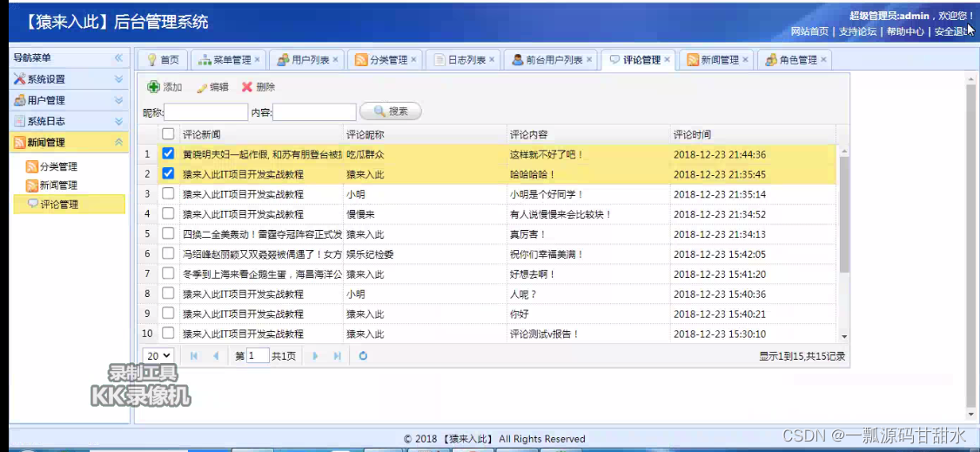This screenshot has height=452, width=980.
Task: Click the 内容 search input field
Action: coord(314,111)
